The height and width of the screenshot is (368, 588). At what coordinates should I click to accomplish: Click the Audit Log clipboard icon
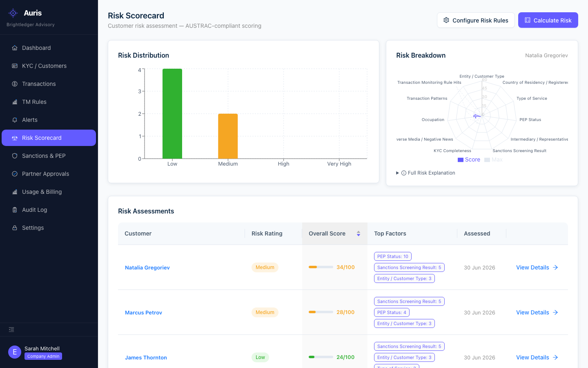coord(15,210)
